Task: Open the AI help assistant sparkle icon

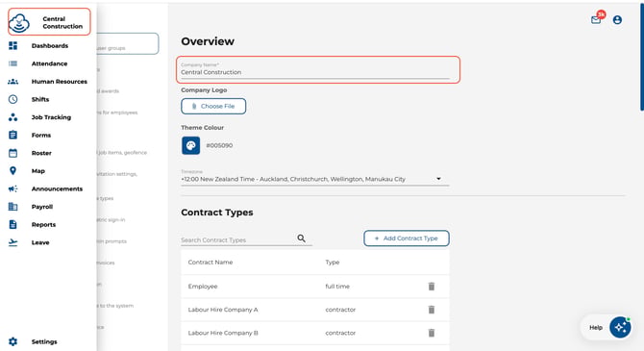Action: pyautogui.click(x=620, y=328)
